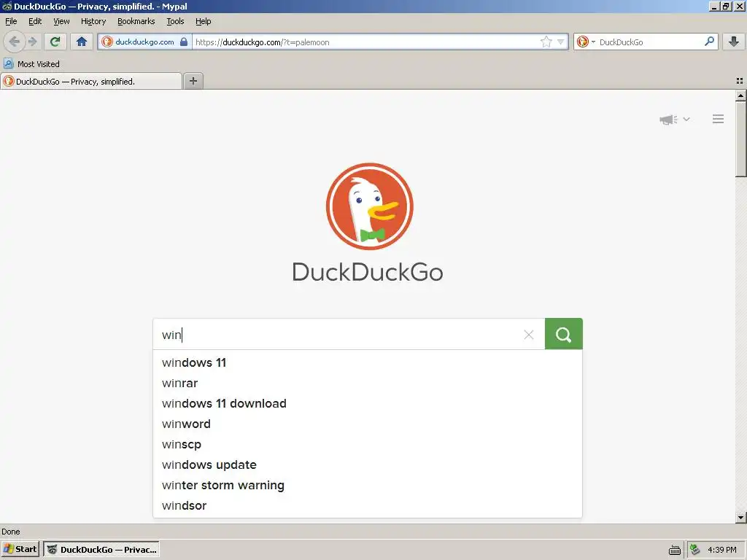Open the Tools menu

pos(175,21)
